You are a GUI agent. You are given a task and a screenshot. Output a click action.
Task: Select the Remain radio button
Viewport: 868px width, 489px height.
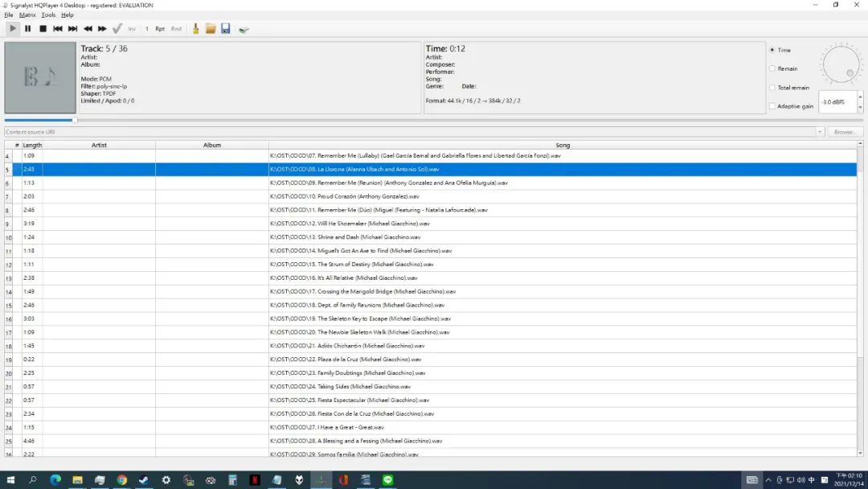tap(773, 69)
